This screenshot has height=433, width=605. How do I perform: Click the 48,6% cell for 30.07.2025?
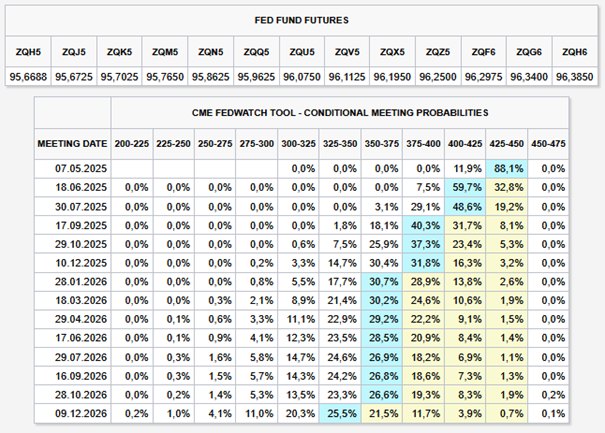465,206
